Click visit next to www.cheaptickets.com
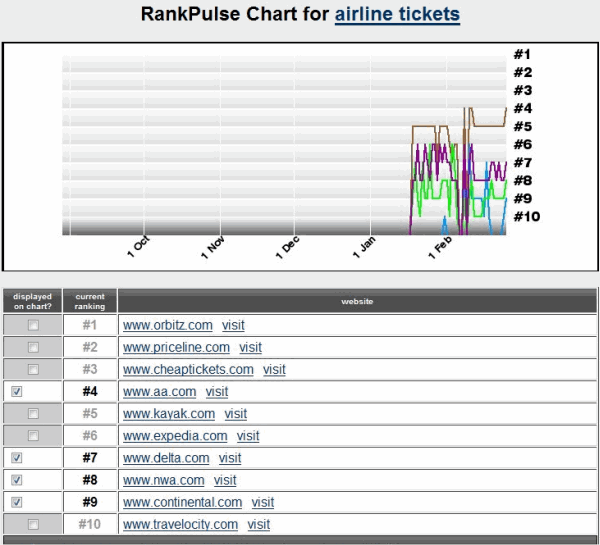Viewport: 600px width, 545px height. pyautogui.click(x=274, y=370)
